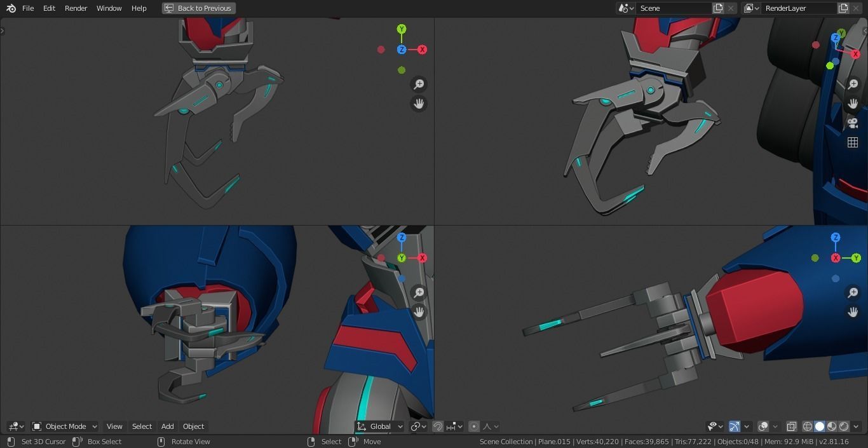The height and width of the screenshot is (448, 868).
Task: Click the zoom icon in bottom-right viewport
Action: point(853,292)
